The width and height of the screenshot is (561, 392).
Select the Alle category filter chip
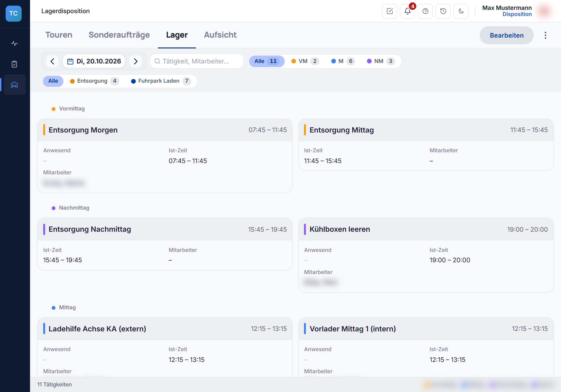[53, 81]
